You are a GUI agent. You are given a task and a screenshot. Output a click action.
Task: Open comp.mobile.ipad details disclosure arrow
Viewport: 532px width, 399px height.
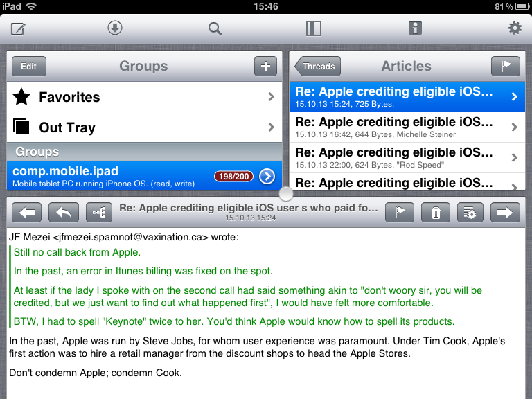coord(267,177)
